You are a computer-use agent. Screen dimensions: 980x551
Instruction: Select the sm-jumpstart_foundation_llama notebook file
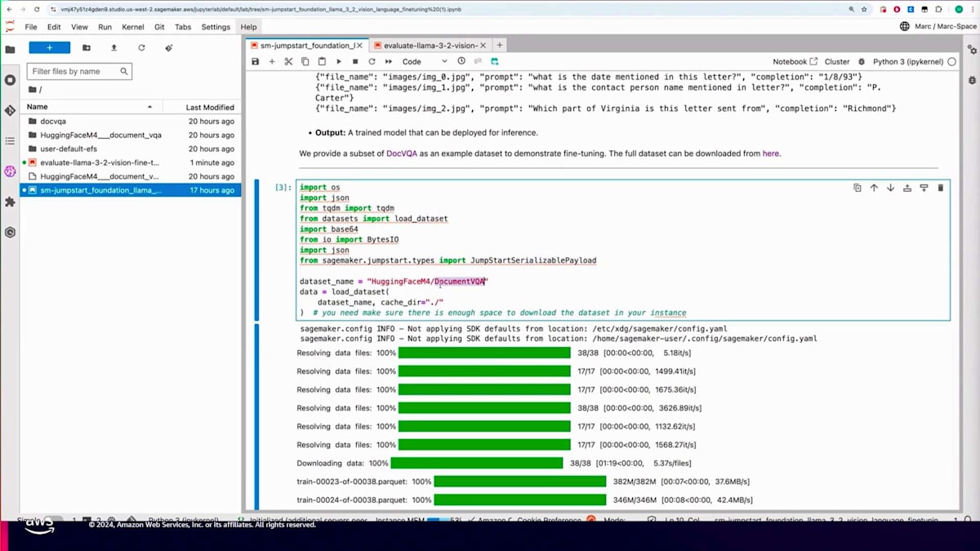coord(131,190)
